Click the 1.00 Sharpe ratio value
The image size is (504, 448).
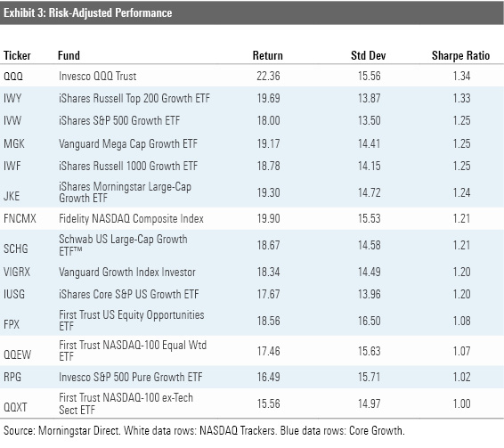(x=461, y=404)
